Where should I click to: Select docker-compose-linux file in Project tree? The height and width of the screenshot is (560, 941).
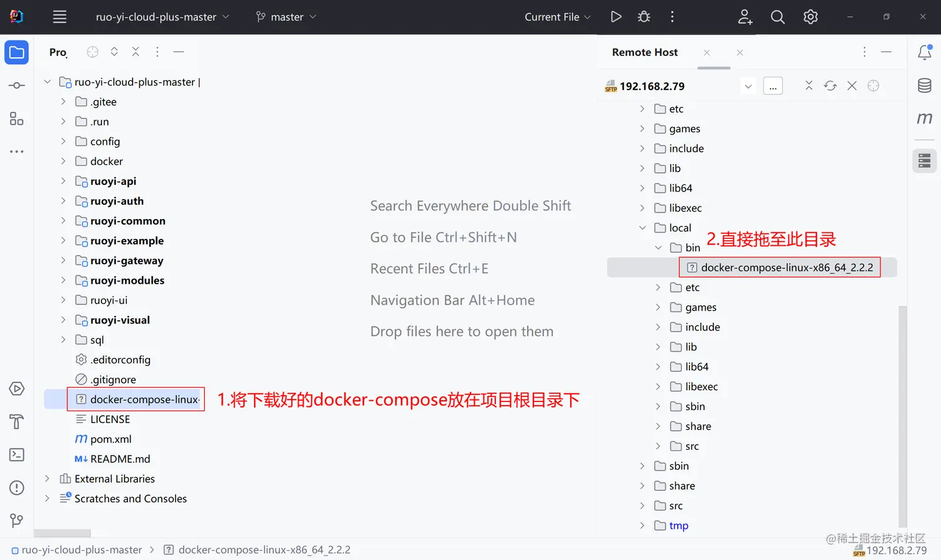click(136, 399)
